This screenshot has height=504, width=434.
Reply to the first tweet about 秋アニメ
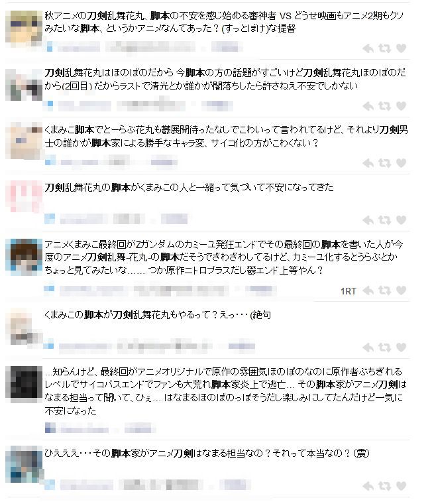(x=368, y=48)
